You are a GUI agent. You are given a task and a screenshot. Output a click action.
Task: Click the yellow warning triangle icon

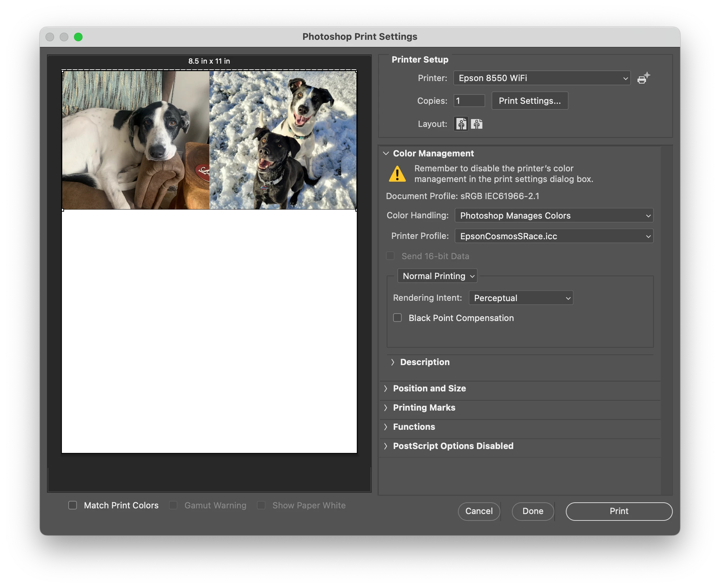point(397,174)
